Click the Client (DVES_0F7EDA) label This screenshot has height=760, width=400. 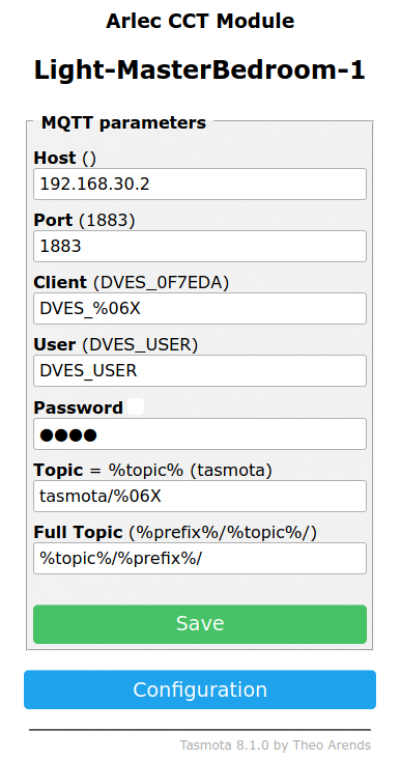pos(131,282)
